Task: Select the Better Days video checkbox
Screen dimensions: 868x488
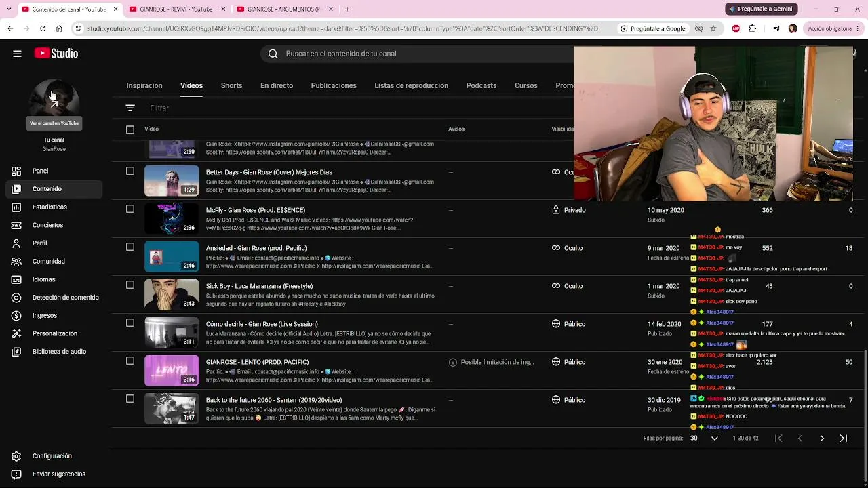Action: [130, 171]
